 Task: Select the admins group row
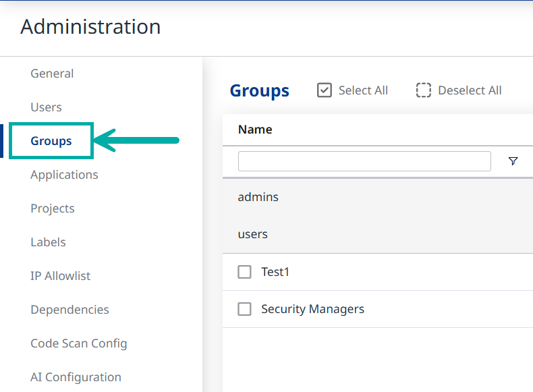tap(258, 197)
